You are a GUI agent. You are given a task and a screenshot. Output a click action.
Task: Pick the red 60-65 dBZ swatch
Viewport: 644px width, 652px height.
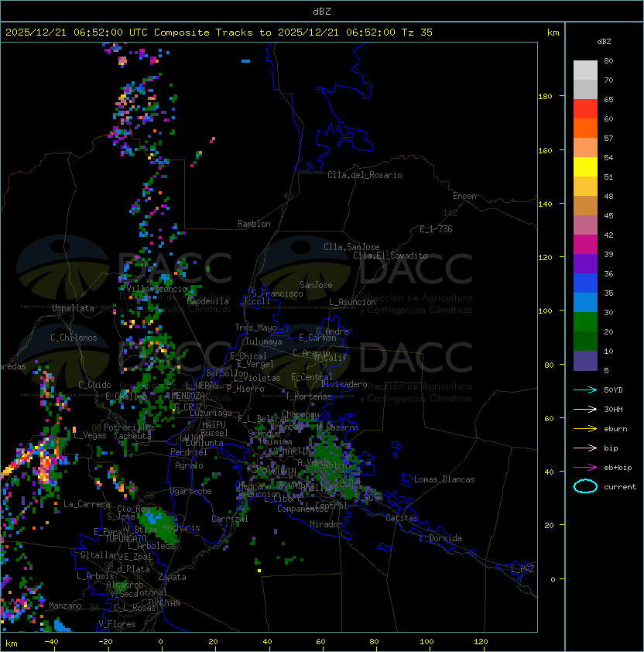click(585, 109)
